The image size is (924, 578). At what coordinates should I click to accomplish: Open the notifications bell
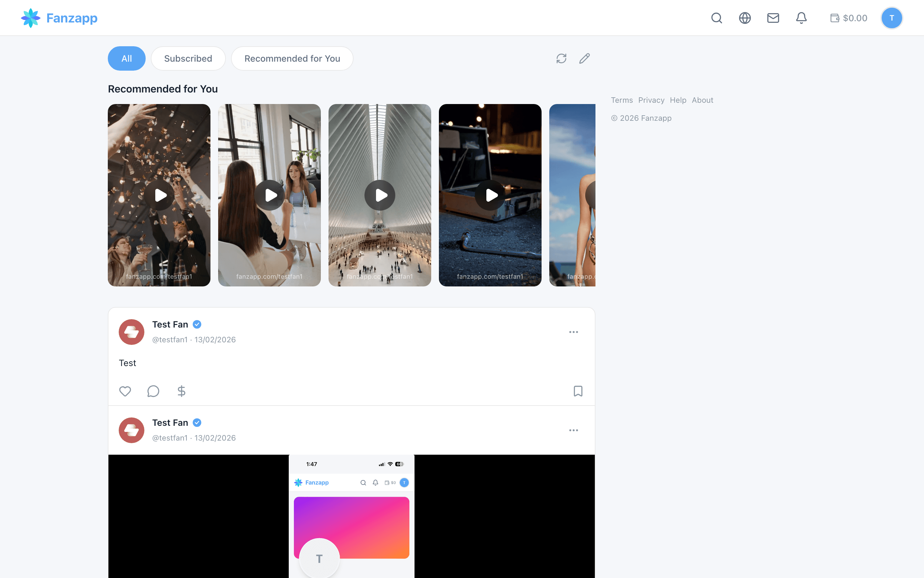(x=801, y=18)
